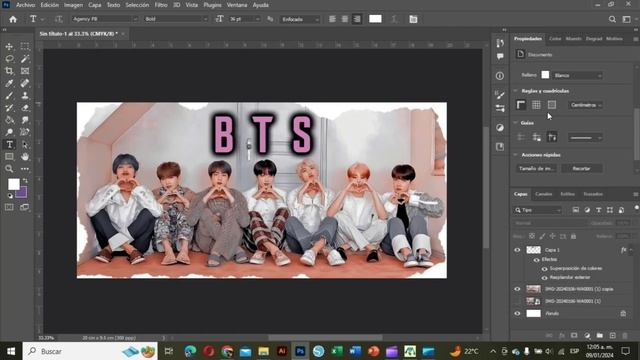Click the Relleno white color swatch
The height and width of the screenshot is (360, 640).
pyautogui.click(x=545, y=75)
